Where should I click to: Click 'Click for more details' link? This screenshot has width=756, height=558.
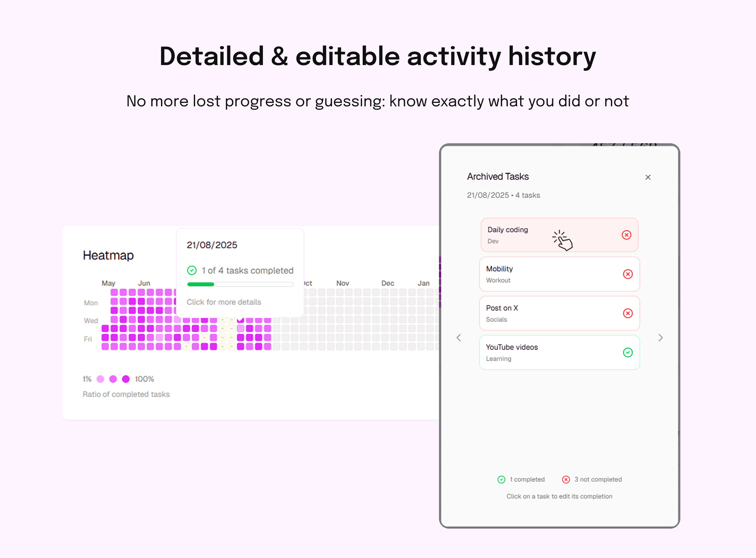pyautogui.click(x=224, y=302)
